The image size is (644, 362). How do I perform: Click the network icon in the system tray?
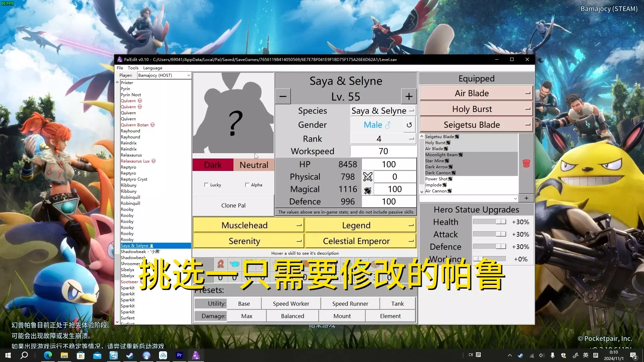pyautogui.click(x=531, y=355)
